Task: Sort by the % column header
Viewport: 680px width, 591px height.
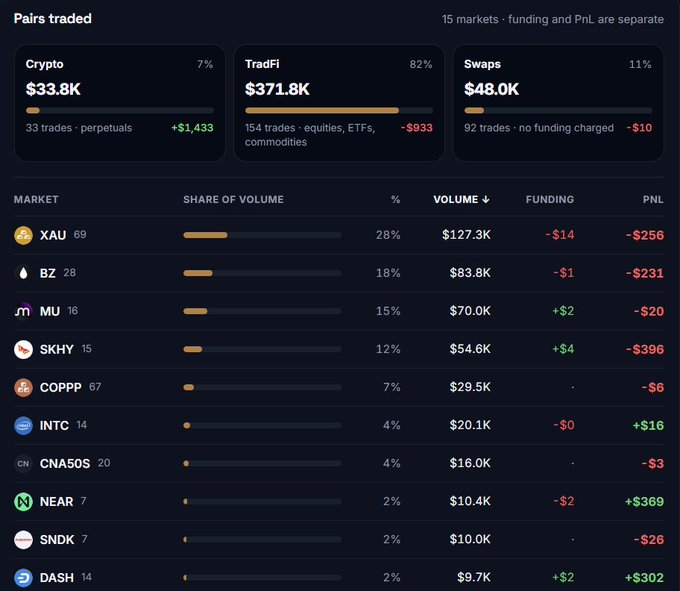Action: pyautogui.click(x=396, y=199)
